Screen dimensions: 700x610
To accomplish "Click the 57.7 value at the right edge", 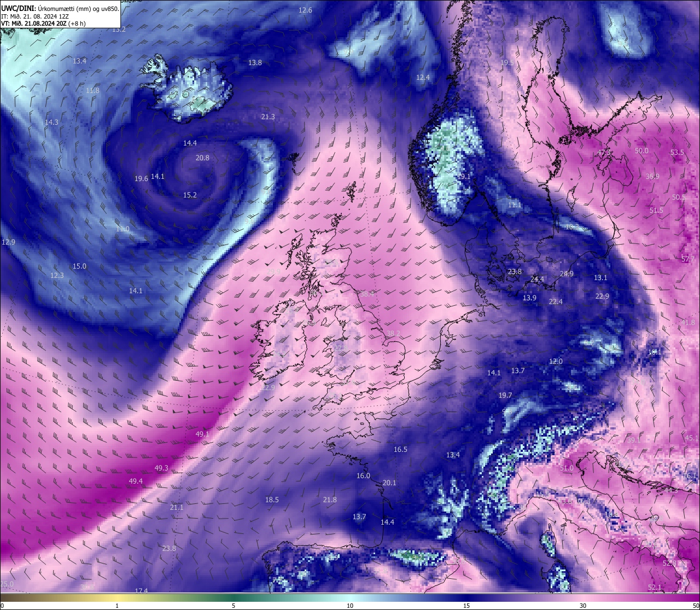I will pos(687,259).
